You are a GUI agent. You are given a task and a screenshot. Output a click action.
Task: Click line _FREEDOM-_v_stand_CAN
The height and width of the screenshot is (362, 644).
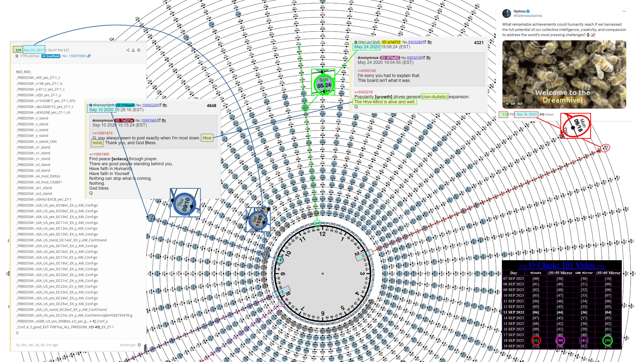36,141
